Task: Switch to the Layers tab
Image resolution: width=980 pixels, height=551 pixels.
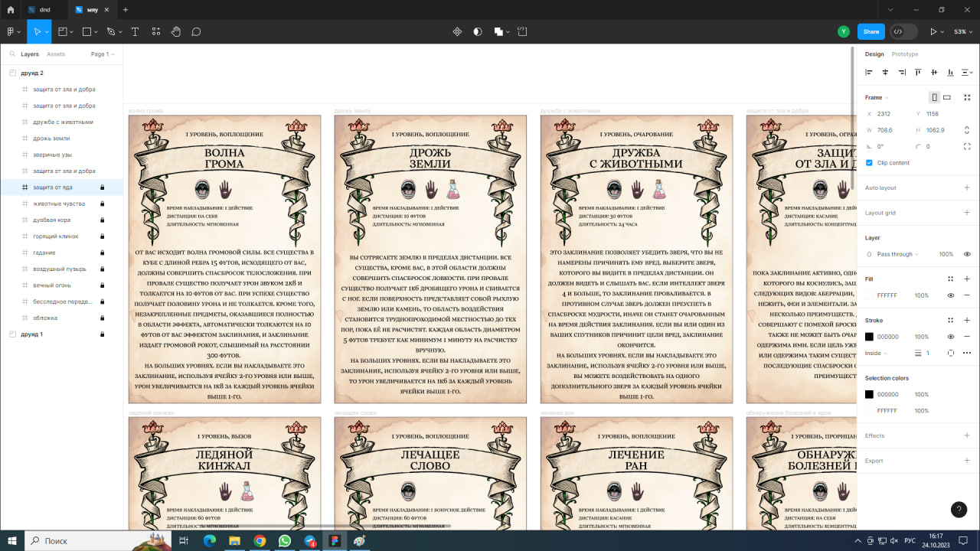Action: pos(30,54)
